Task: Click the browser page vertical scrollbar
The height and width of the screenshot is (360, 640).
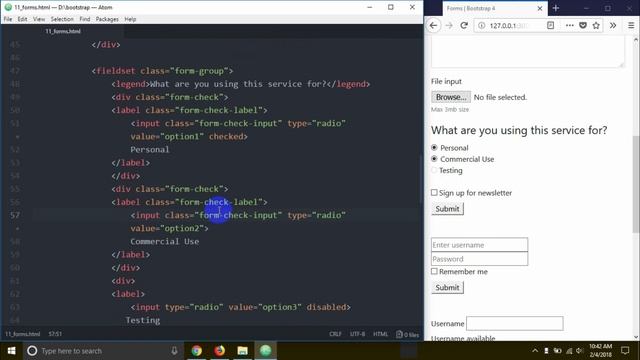Action: (636, 184)
